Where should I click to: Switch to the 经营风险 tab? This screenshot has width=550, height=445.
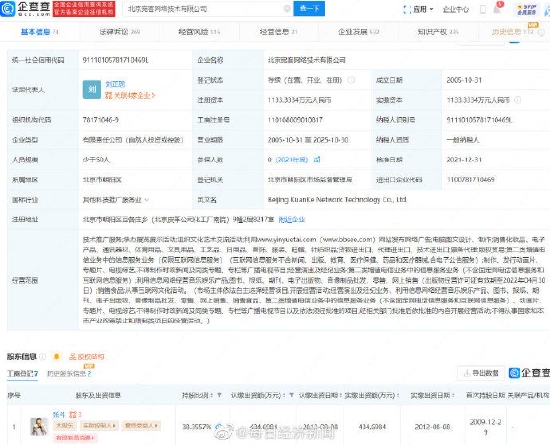[199, 32]
